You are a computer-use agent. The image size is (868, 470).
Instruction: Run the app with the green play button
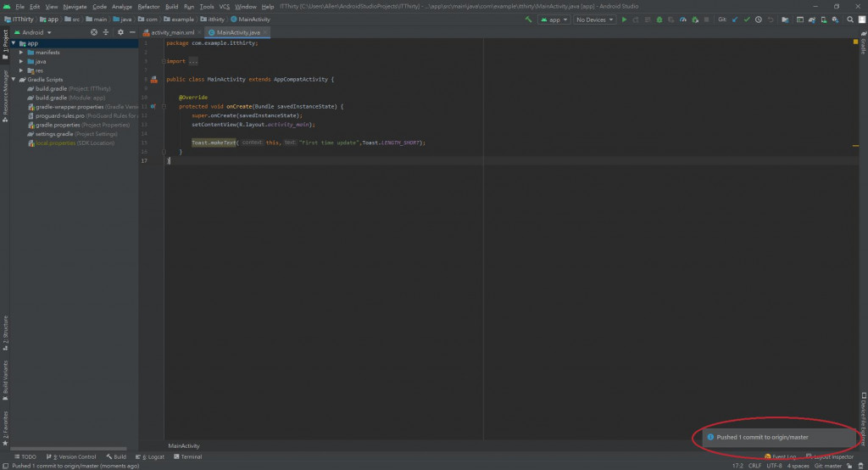(x=624, y=20)
